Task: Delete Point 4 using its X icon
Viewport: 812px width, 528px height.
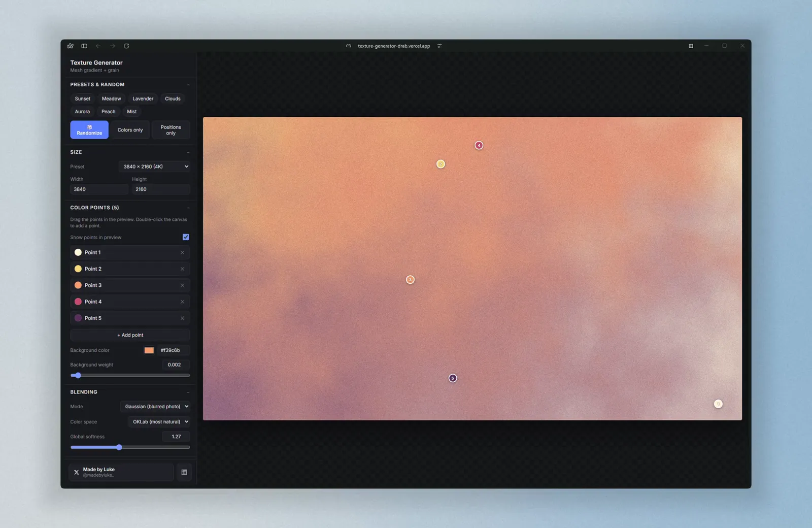Action: click(182, 302)
